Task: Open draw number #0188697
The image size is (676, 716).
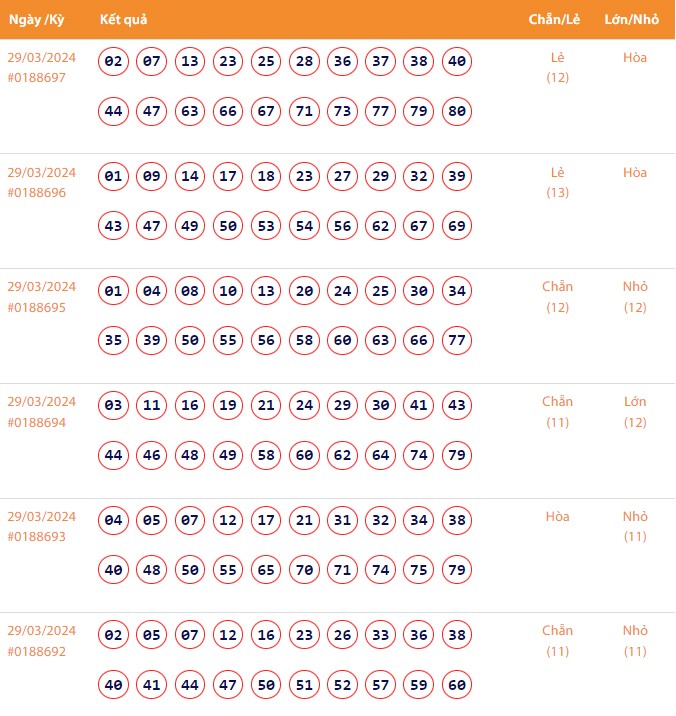Action: [x=36, y=78]
